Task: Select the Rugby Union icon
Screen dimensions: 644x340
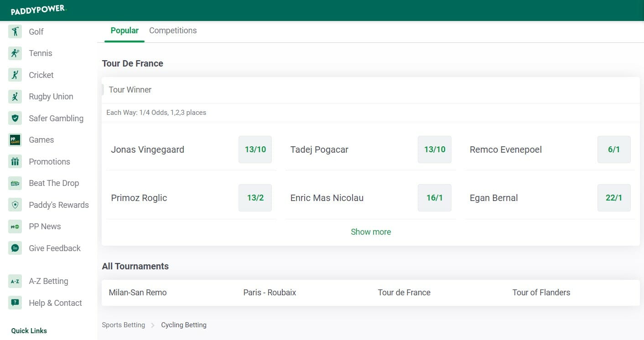Action: pyautogui.click(x=15, y=97)
